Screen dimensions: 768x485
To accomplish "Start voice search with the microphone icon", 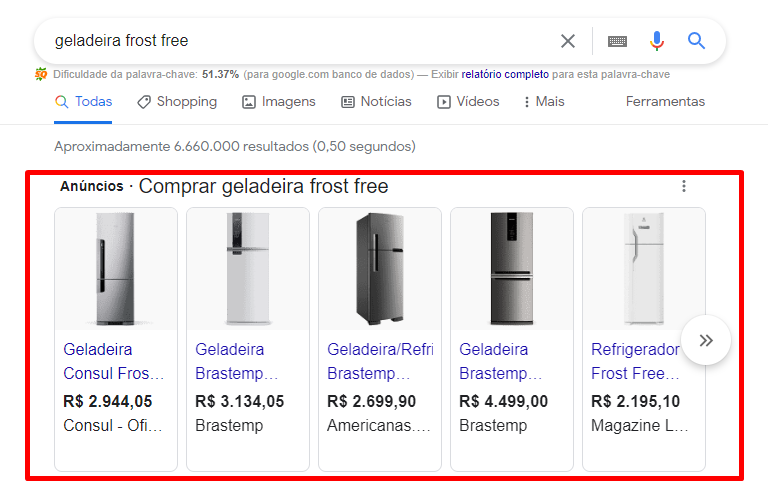I will click(x=657, y=41).
